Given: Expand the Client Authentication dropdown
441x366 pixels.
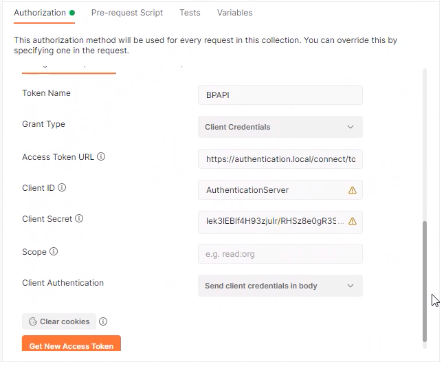Looking at the screenshot, I should click(280, 286).
